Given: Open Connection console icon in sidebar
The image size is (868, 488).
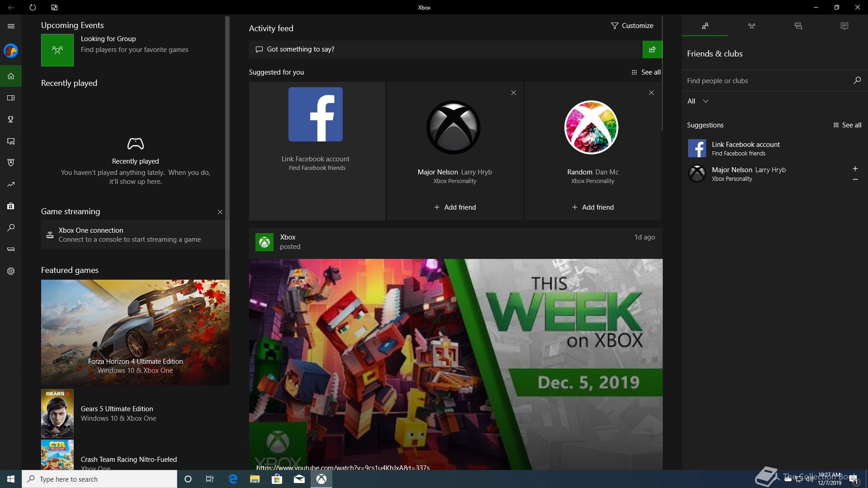Looking at the screenshot, I should pyautogui.click(x=11, y=249).
